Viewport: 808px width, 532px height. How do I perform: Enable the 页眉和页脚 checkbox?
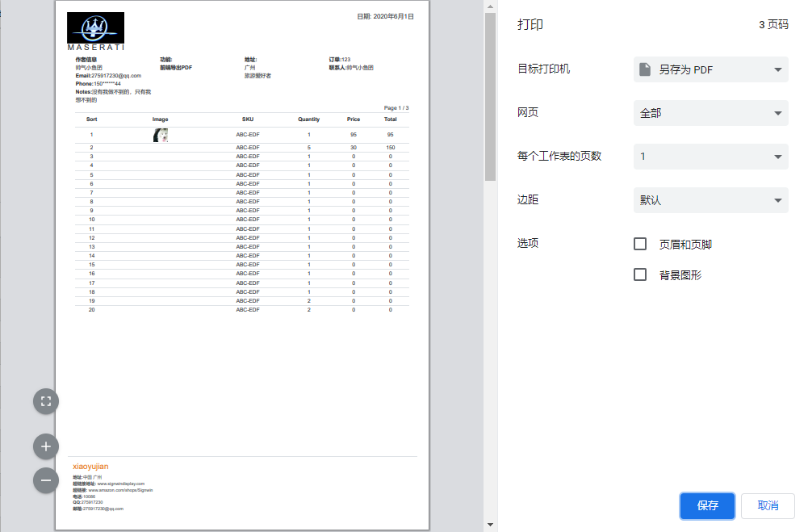coord(640,243)
